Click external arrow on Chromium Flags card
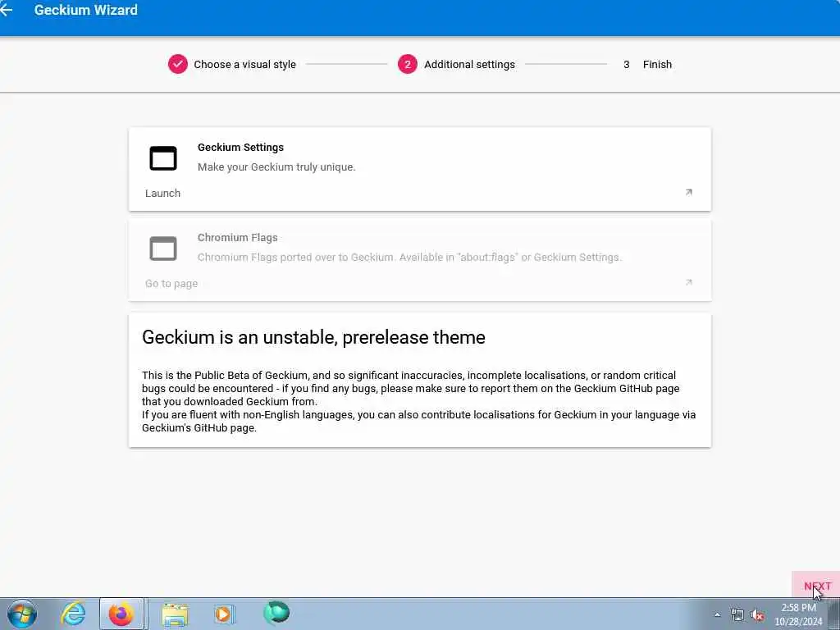840x630 pixels. [x=689, y=282]
